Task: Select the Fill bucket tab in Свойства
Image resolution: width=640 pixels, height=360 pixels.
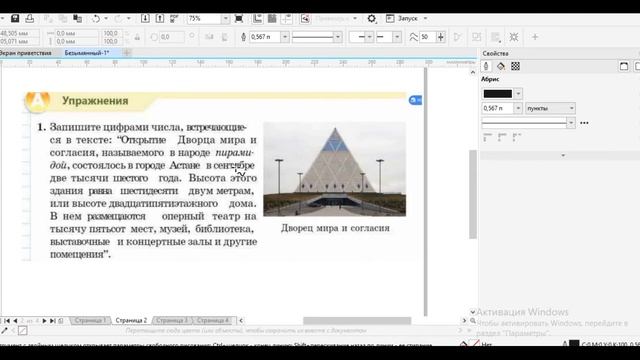Action: [x=501, y=66]
